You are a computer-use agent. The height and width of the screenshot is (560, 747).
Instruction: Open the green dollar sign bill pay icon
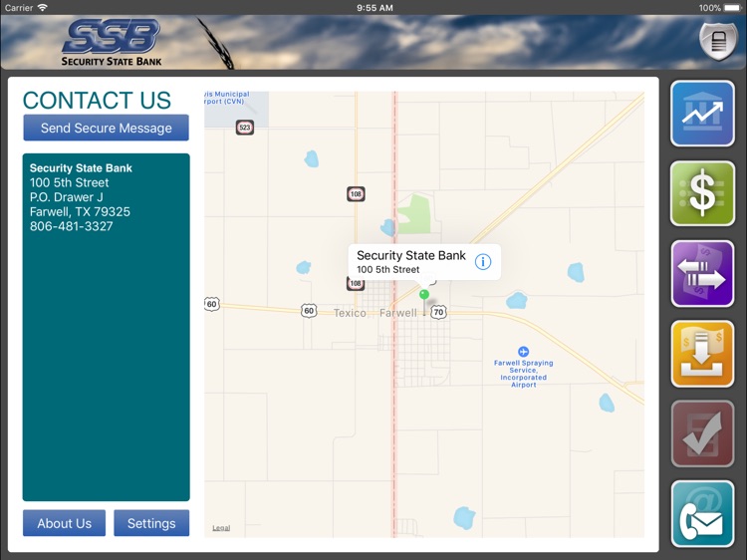tap(702, 193)
